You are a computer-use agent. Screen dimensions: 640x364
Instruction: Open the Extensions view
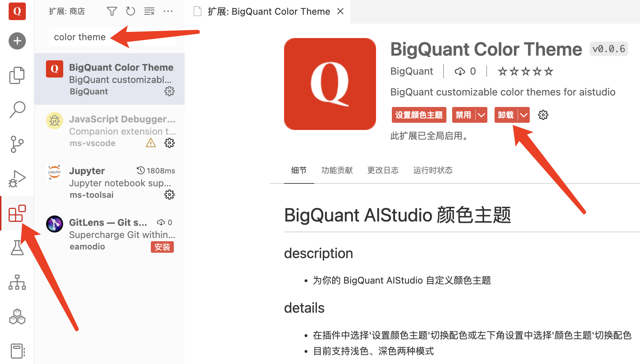pyautogui.click(x=17, y=213)
